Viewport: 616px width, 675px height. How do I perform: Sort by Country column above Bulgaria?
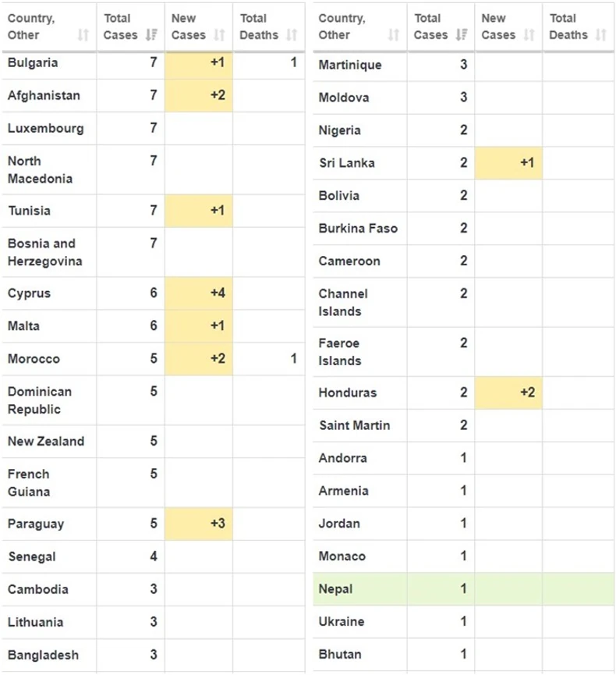pyautogui.click(x=83, y=35)
